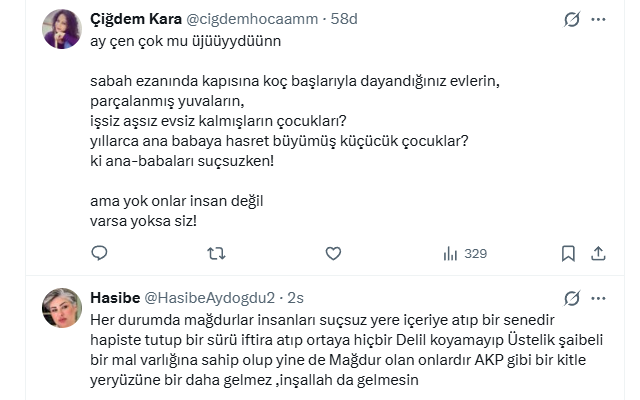The width and height of the screenshot is (640, 400).
Task: Expand the more options menu on Hasibe's tweet
Action: point(598,298)
